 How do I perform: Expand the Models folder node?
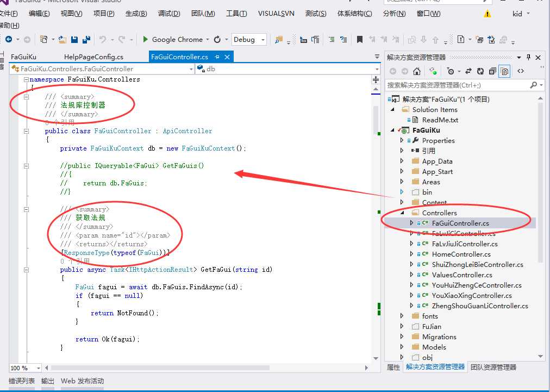click(x=402, y=347)
